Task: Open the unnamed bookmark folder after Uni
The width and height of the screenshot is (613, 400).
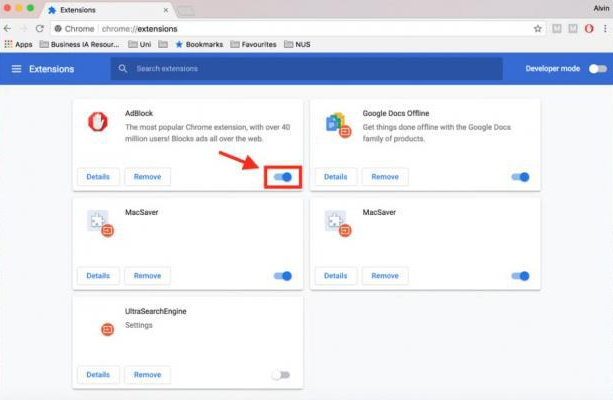Action: pyautogui.click(x=163, y=44)
